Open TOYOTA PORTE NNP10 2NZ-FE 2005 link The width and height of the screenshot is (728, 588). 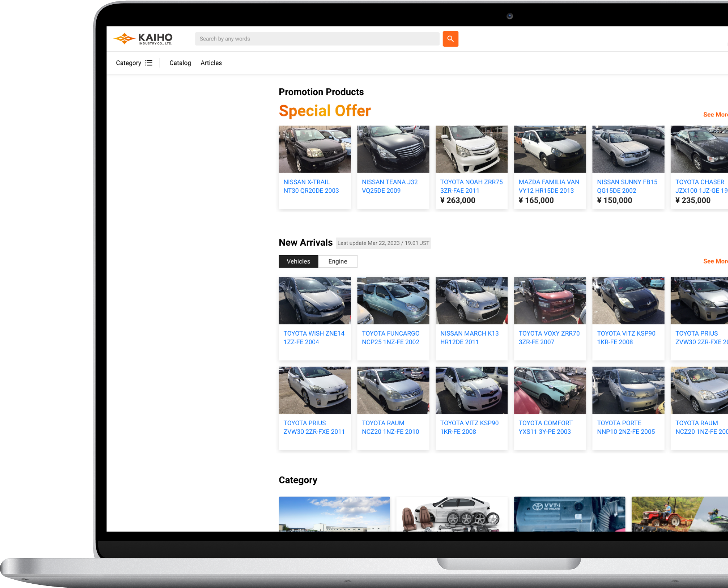pyautogui.click(x=626, y=427)
